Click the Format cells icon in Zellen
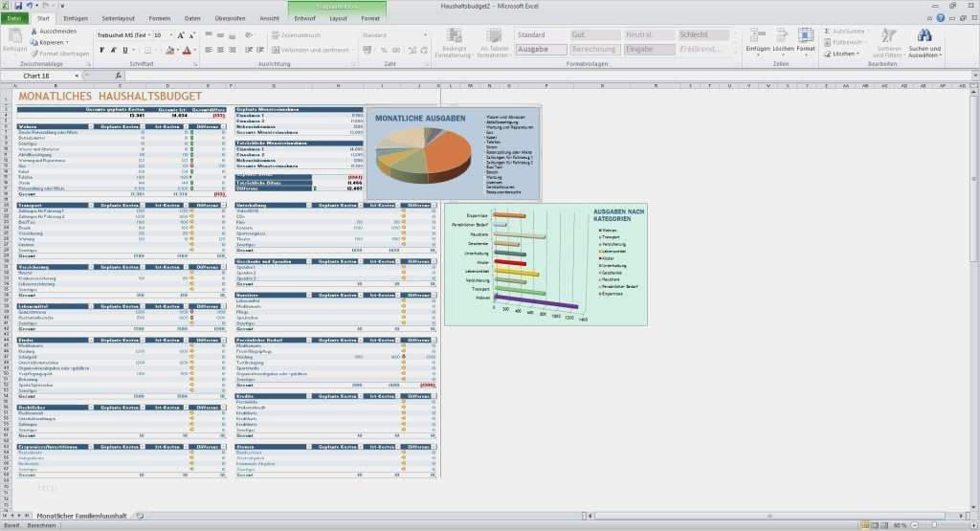This screenshot has width=980, height=531. (805, 40)
